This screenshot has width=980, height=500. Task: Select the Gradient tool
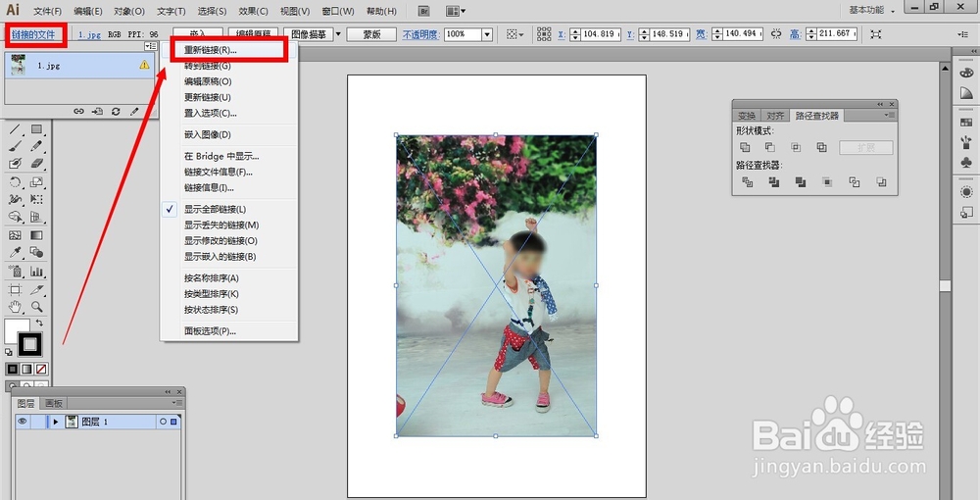click(x=37, y=235)
